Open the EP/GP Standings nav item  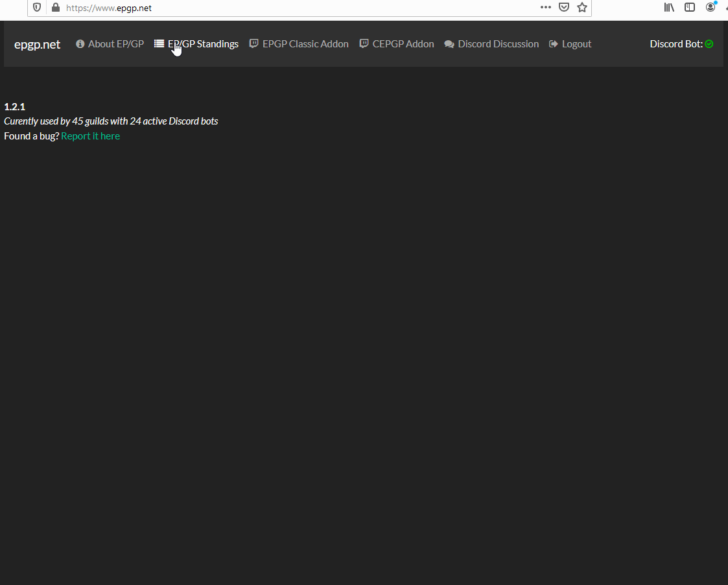click(203, 44)
